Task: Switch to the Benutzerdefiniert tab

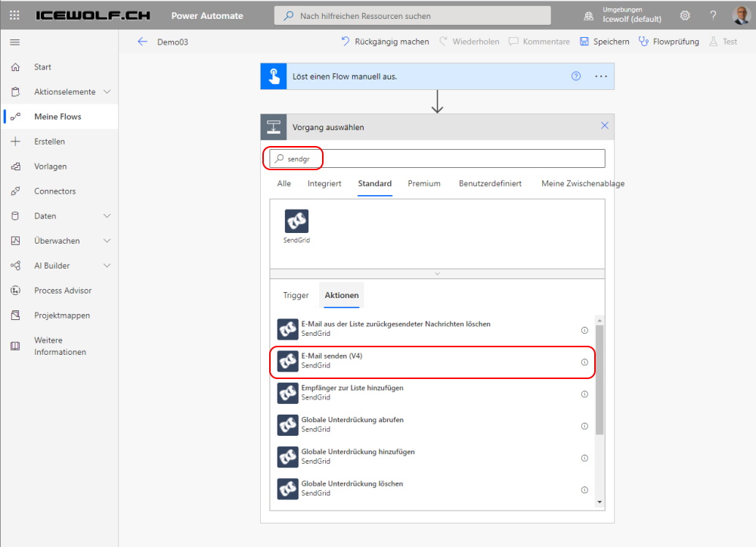Action: click(491, 183)
